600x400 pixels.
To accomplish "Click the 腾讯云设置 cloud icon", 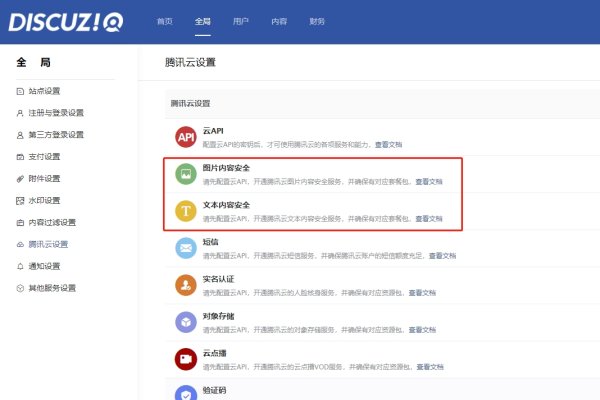I will coord(20,244).
